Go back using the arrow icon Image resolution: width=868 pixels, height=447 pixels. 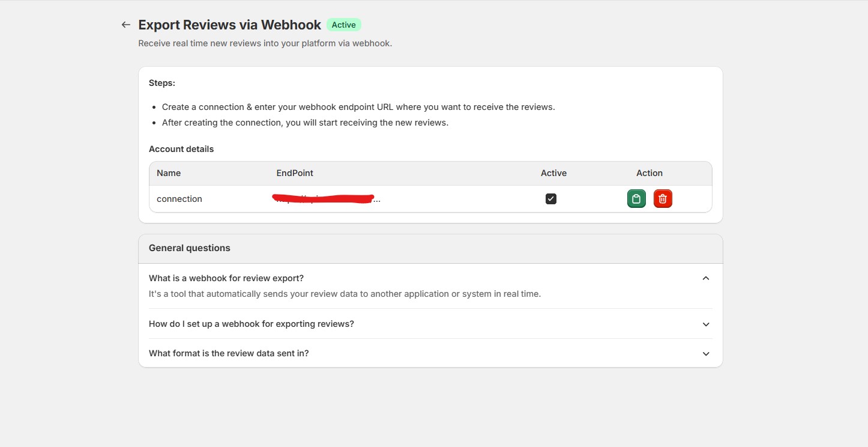[x=125, y=25]
